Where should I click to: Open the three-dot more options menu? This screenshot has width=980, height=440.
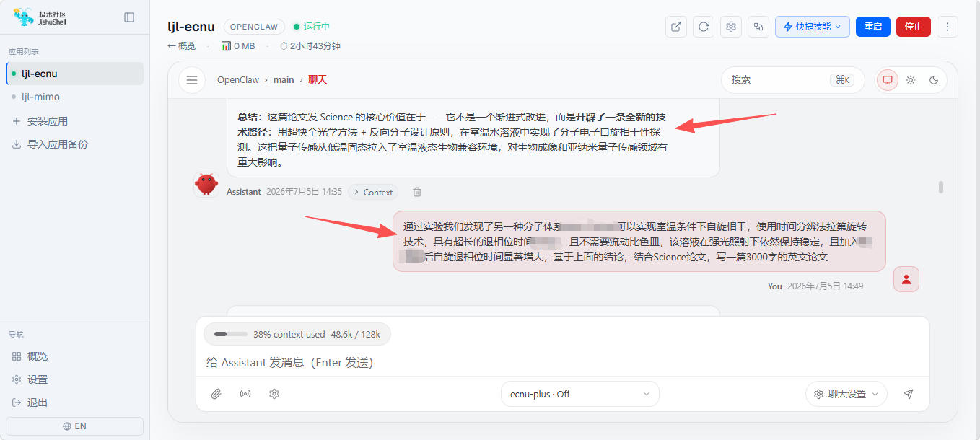pos(948,27)
